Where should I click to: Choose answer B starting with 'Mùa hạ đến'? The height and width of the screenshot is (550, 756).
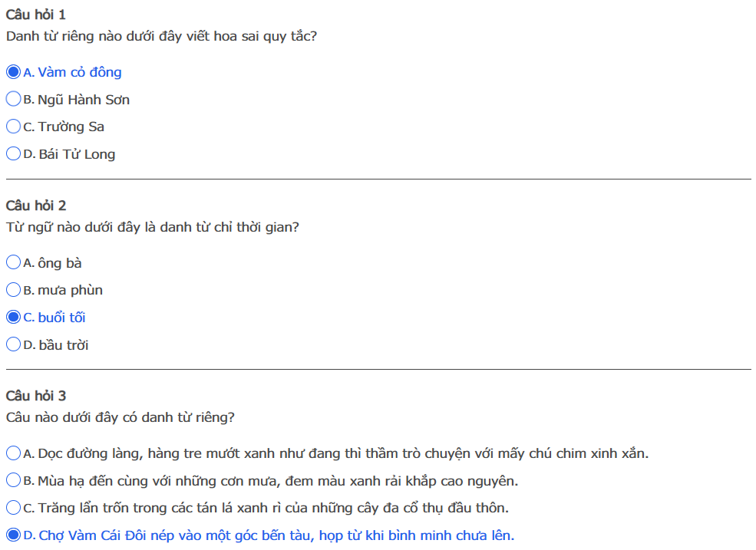(x=13, y=481)
